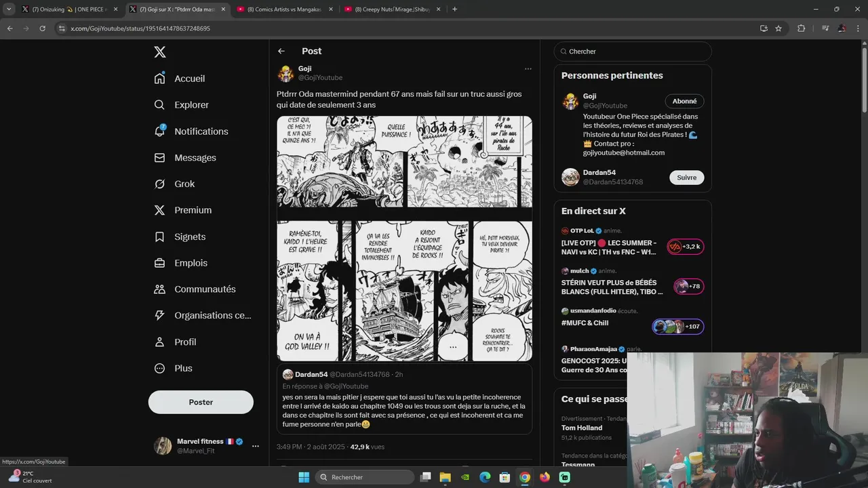Click the blue Poster button

pyautogui.click(x=201, y=402)
